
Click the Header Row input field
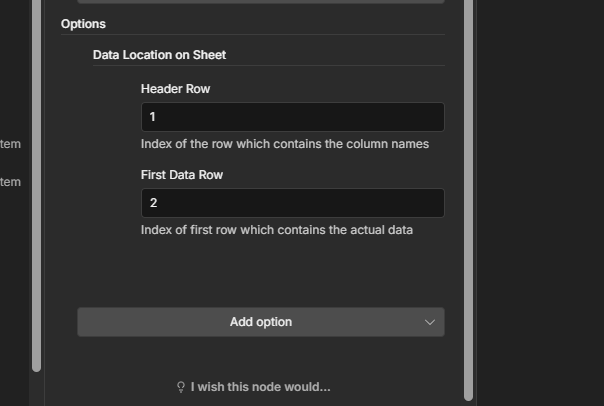292,117
